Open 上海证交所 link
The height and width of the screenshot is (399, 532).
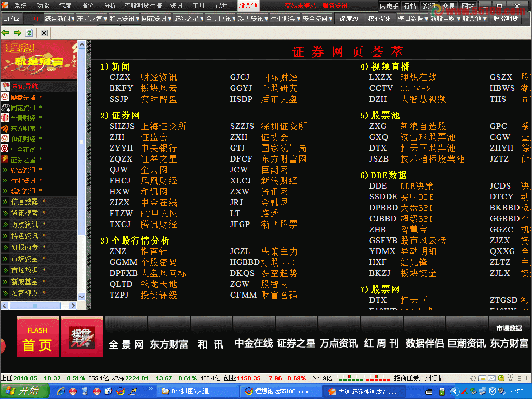click(164, 126)
